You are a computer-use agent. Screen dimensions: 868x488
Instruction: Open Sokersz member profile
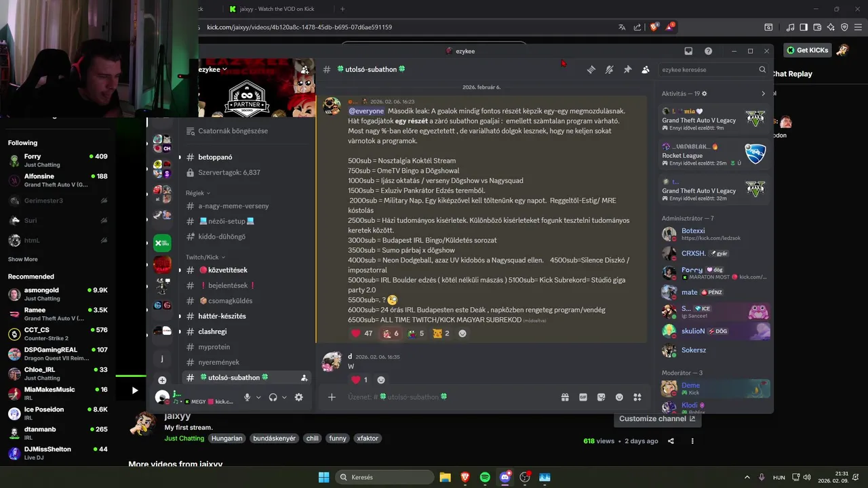pos(715,350)
